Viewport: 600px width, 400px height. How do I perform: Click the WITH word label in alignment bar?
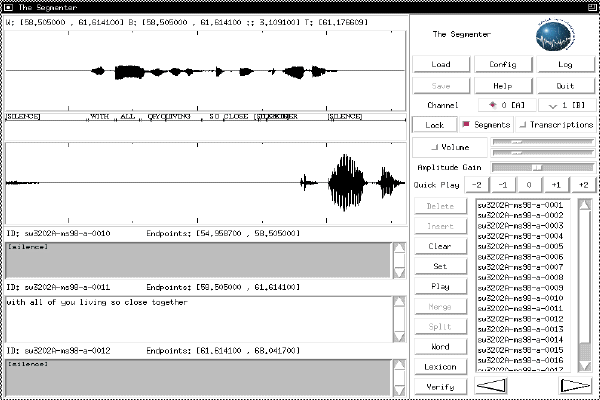click(99, 116)
